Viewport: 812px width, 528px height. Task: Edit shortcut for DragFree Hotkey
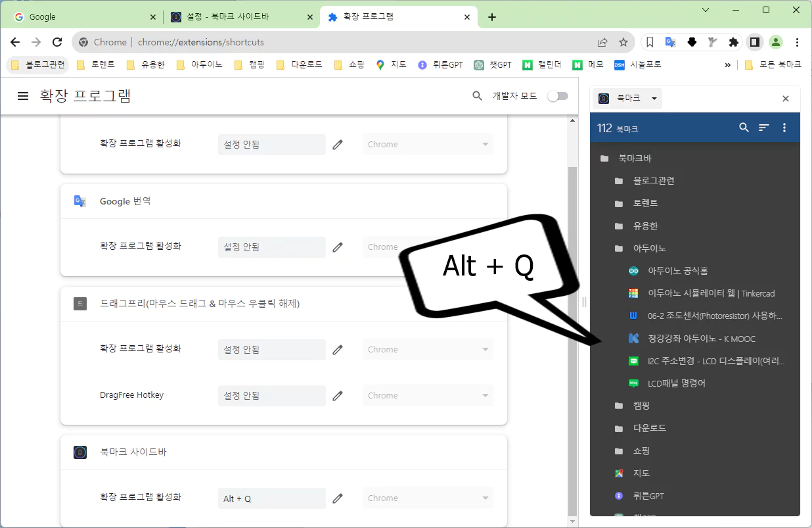pos(338,396)
